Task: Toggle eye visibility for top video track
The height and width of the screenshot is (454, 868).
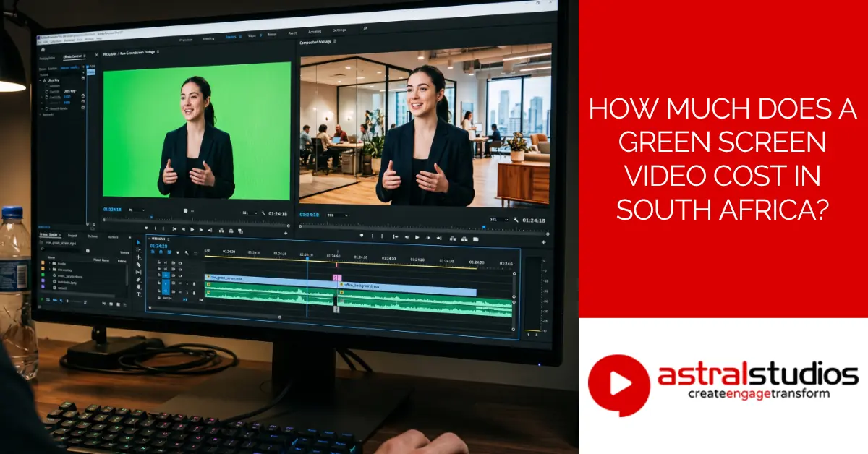Action: pyautogui.click(x=180, y=263)
